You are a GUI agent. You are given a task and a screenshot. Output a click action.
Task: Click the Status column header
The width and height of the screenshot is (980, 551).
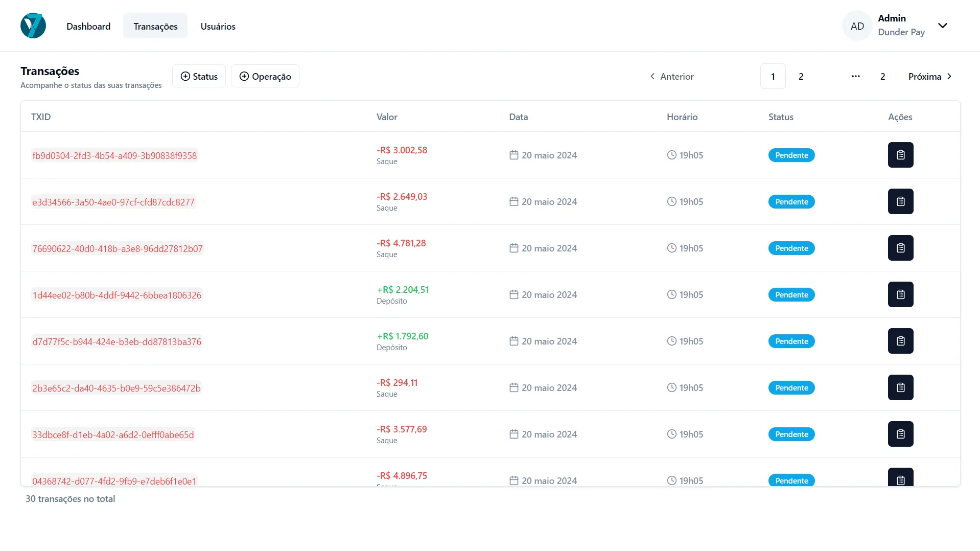781,117
